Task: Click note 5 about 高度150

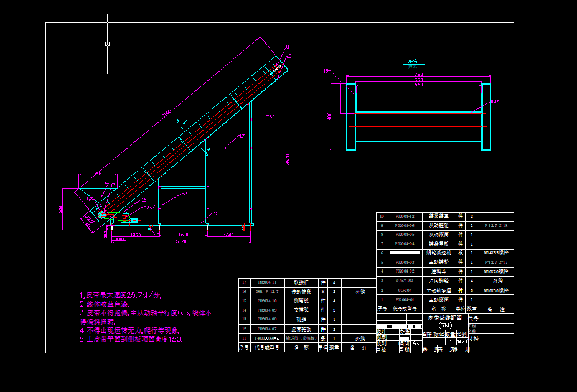Action: (x=131, y=339)
